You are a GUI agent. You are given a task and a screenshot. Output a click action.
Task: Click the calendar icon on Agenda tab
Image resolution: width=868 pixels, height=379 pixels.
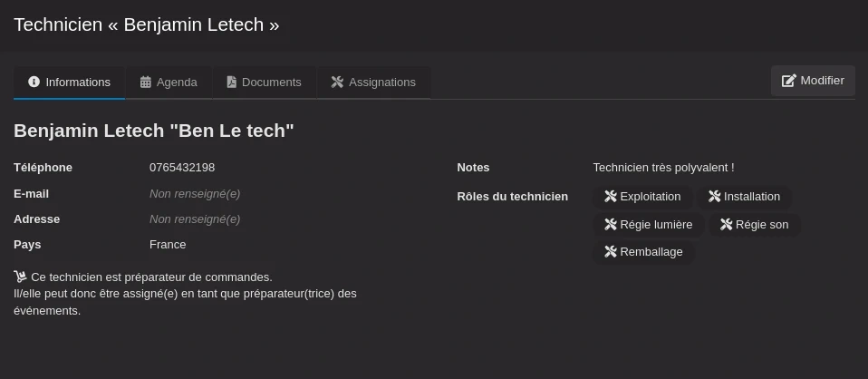pos(146,82)
